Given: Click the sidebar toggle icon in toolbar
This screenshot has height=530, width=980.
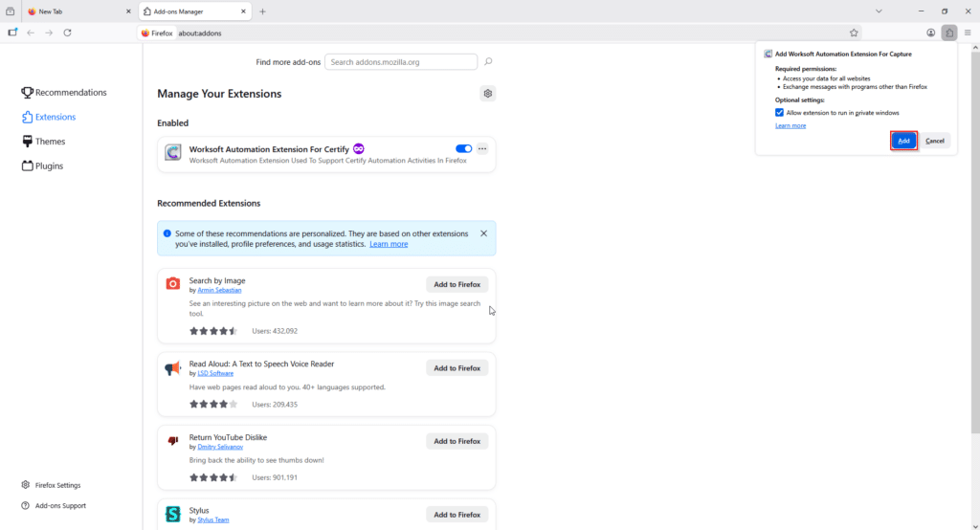Looking at the screenshot, I should pyautogui.click(x=12, y=33).
